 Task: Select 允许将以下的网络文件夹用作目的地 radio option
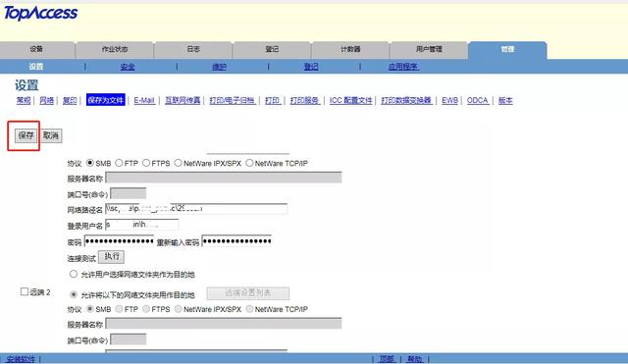[x=74, y=294]
